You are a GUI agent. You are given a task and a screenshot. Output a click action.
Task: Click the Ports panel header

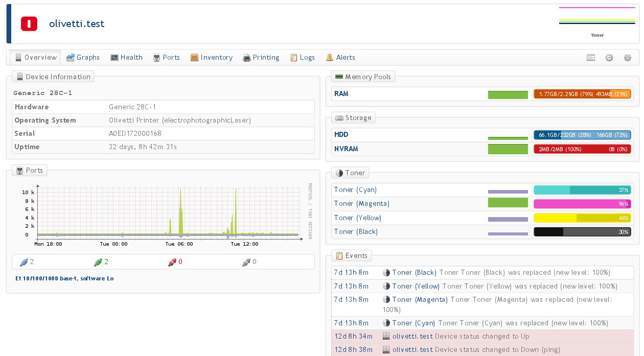tap(30, 170)
